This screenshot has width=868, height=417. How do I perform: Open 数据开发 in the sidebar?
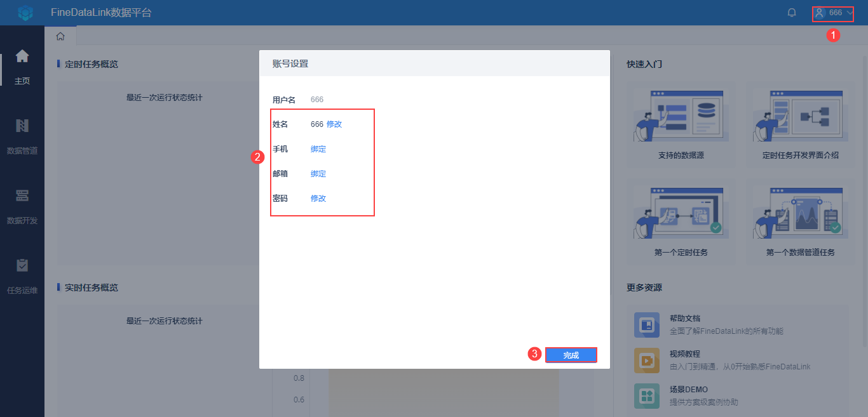coord(22,207)
